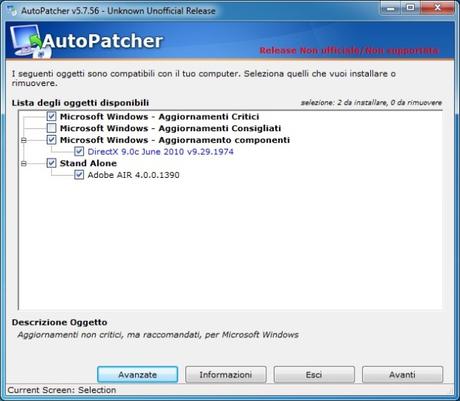Click the item description text below Descrizione Oggetto
This screenshot has height=401, width=460.
158,335
